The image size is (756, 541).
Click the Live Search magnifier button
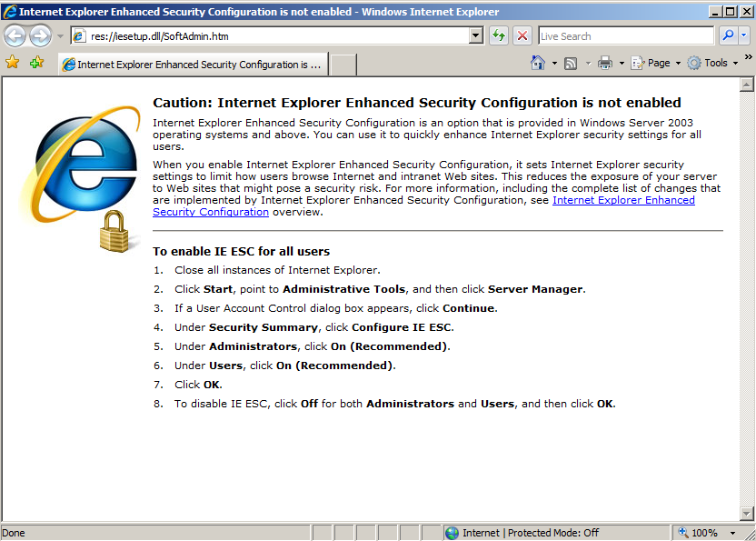coord(728,35)
